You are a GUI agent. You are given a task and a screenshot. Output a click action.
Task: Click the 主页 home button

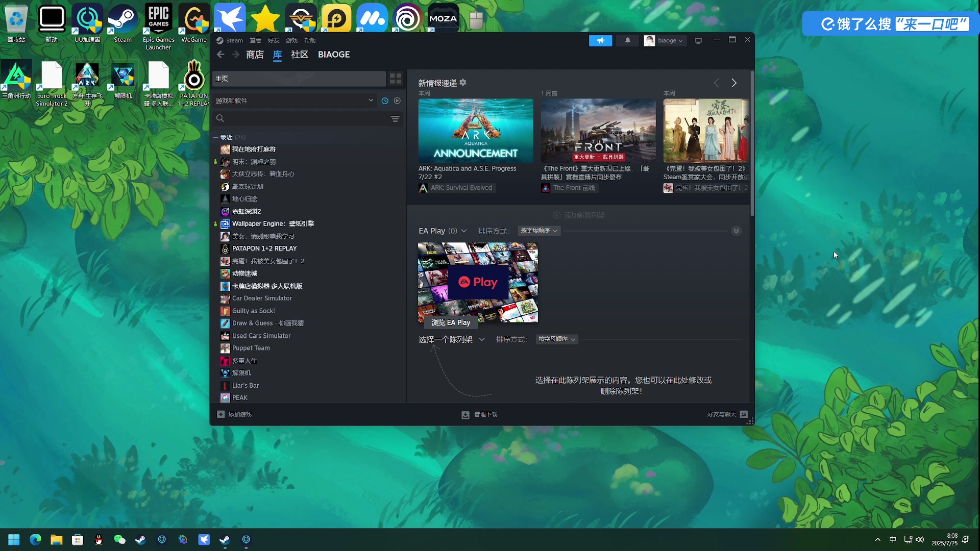coord(299,79)
